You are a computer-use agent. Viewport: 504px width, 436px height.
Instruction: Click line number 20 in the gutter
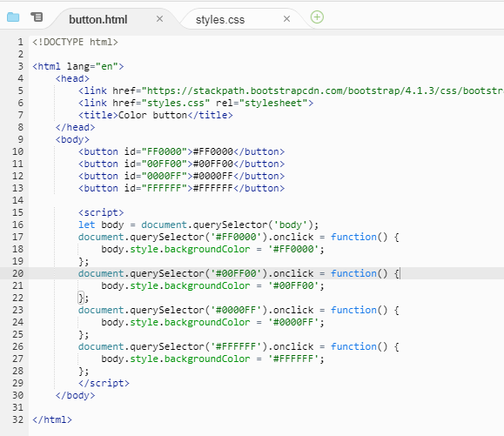point(18,273)
